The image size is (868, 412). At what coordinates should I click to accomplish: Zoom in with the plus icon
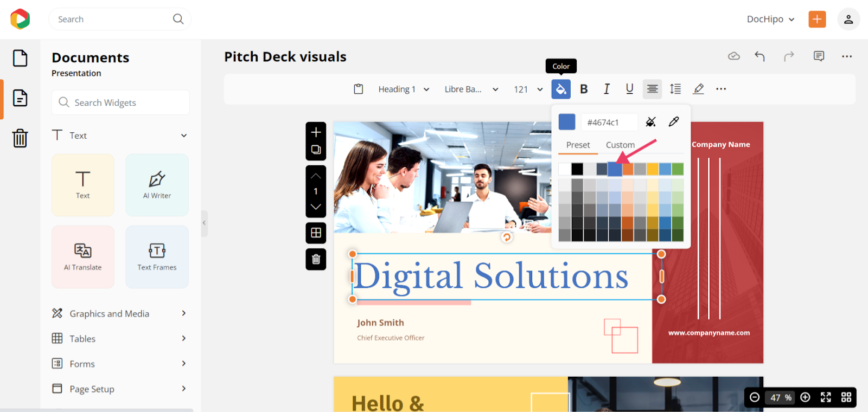click(806, 397)
